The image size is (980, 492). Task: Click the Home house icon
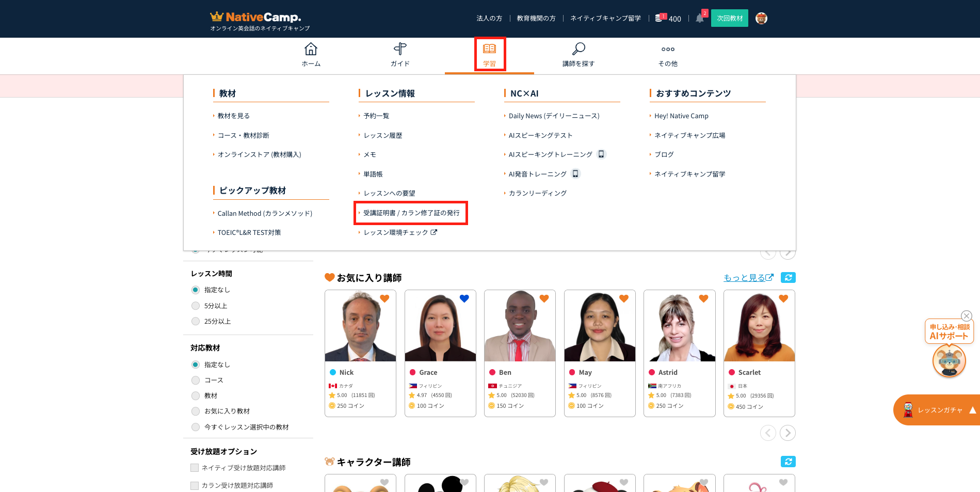[x=311, y=50]
